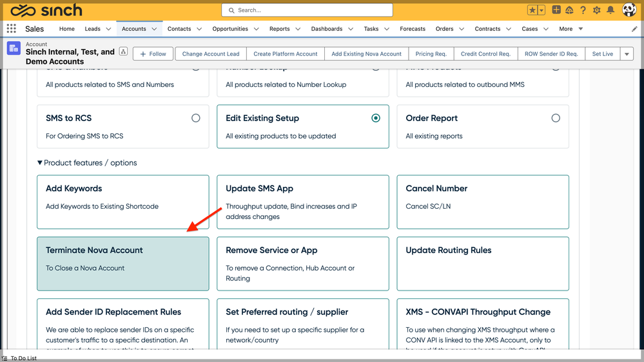The image size is (644, 362).
Task: Open the Leads tab dropdown chevron
Action: coord(108,29)
